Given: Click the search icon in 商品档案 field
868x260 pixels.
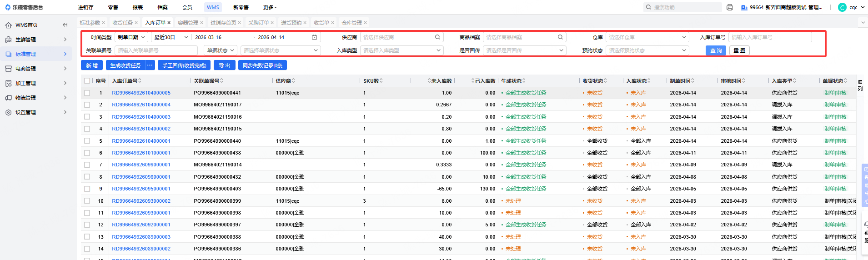Looking at the screenshot, I should tap(560, 37).
